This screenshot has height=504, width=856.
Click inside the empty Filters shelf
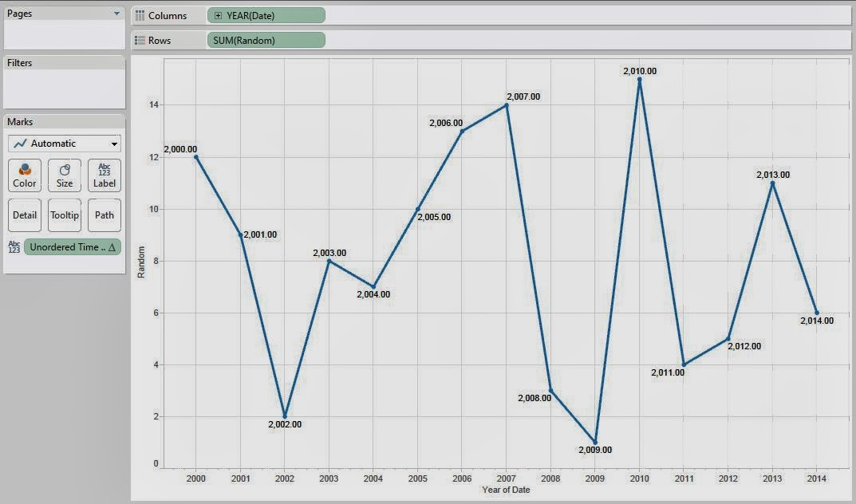[x=63, y=88]
